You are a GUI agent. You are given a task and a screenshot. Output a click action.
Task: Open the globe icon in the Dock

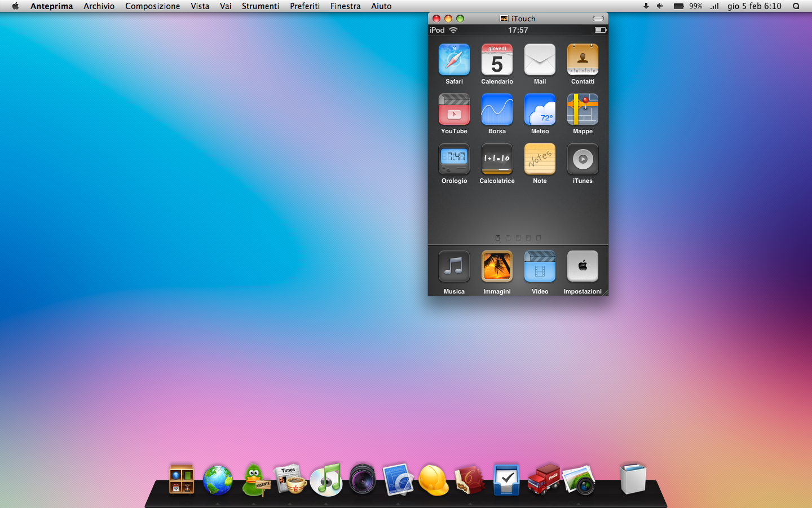click(x=218, y=480)
